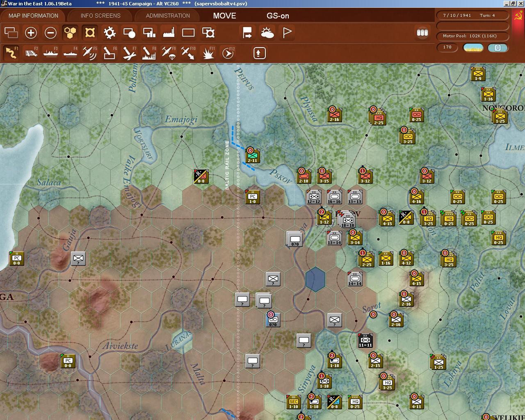The image size is (525, 420).
Task: Click the Motor Pool 102K readout
Action: click(x=472, y=36)
